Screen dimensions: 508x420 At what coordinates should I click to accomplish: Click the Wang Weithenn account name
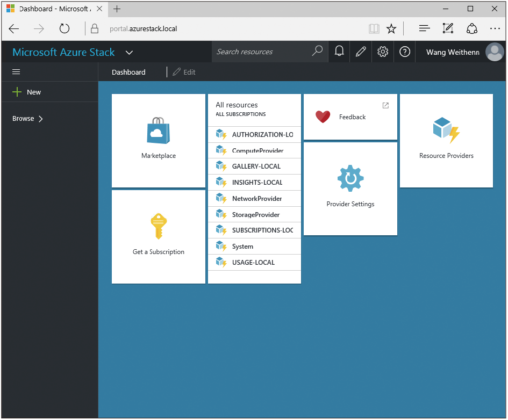pyautogui.click(x=453, y=52)
